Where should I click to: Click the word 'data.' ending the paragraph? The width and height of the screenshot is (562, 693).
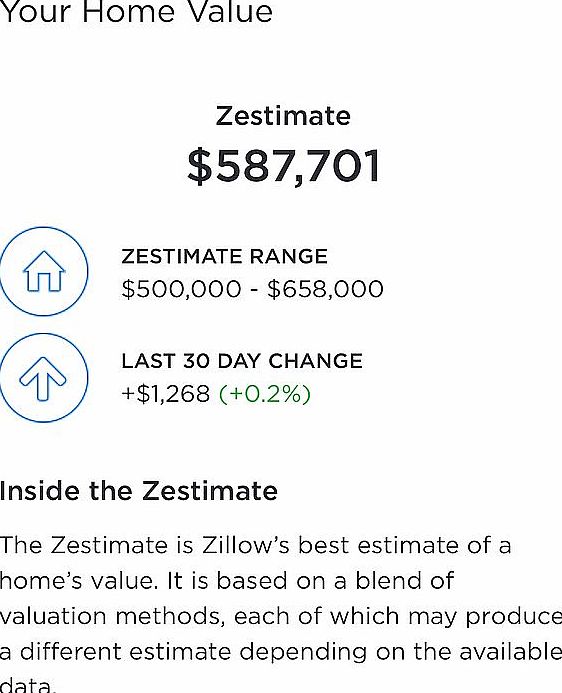(x=28, y=685)
